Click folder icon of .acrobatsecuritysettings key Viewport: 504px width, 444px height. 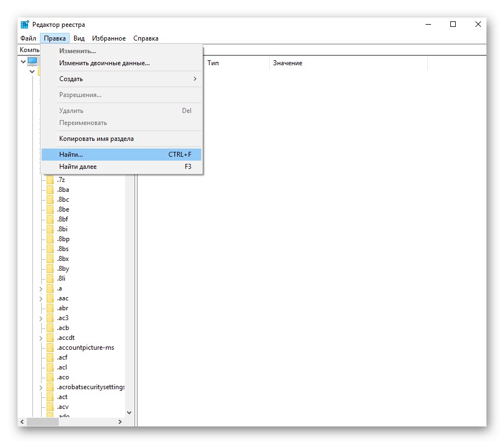point(50,387)
